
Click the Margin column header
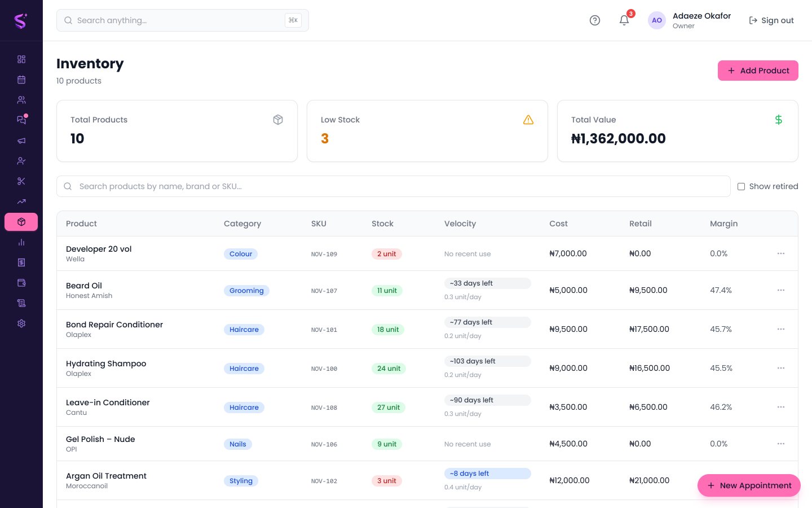pyautogui.click(x=723, y=224)
